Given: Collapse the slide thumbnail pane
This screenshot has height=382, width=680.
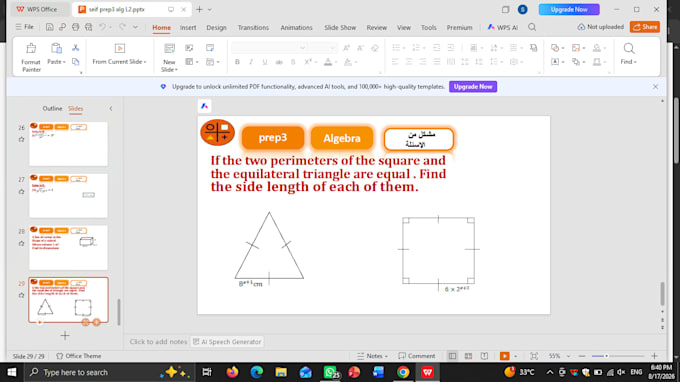Looking at the screenshot, I should (111, 108).
